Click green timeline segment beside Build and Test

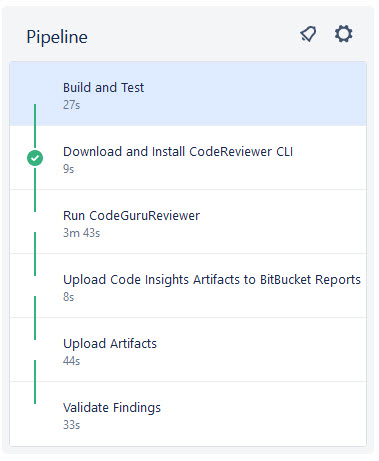[x=35, y=127]
